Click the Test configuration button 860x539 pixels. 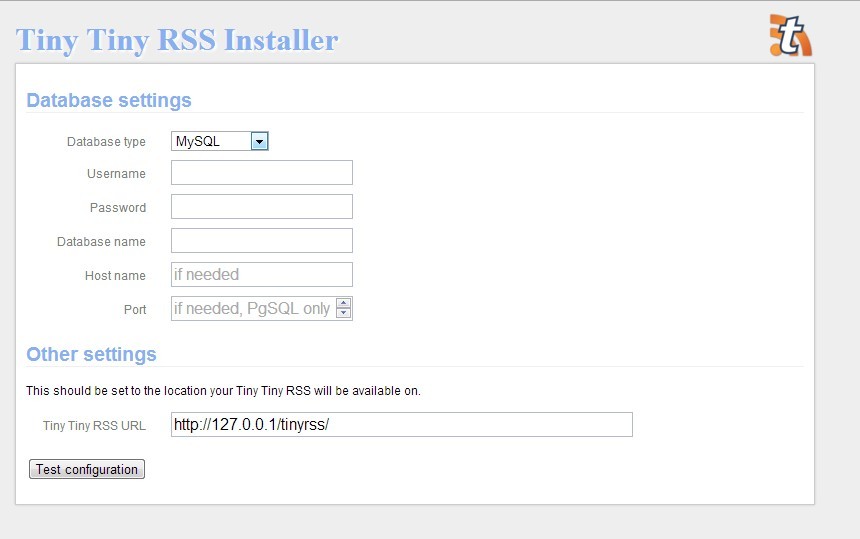(x=87, y=469)
